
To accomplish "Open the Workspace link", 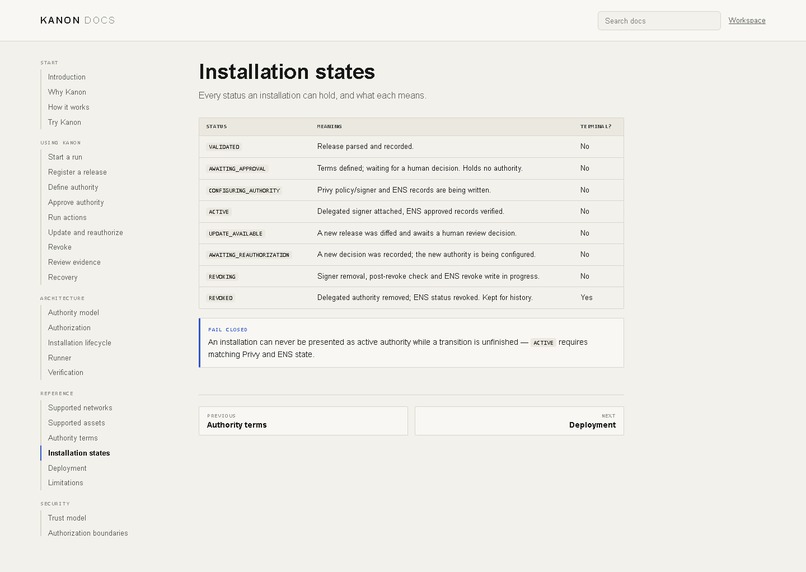I will [x=746, y=21].
